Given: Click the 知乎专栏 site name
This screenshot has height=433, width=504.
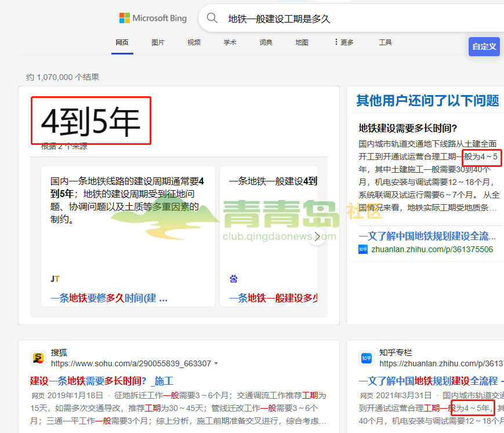Looking at the screenshot, I should 396,352.
